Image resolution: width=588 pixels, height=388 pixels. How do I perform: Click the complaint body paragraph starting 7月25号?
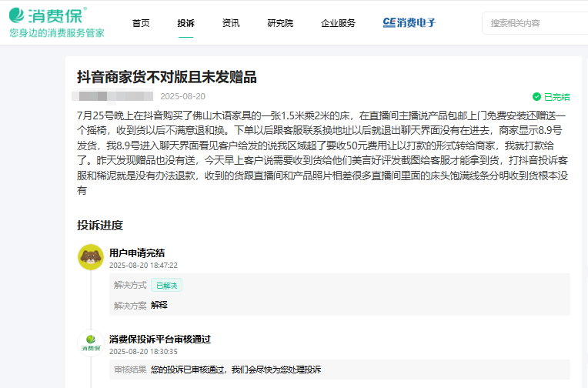click(322, 153)
